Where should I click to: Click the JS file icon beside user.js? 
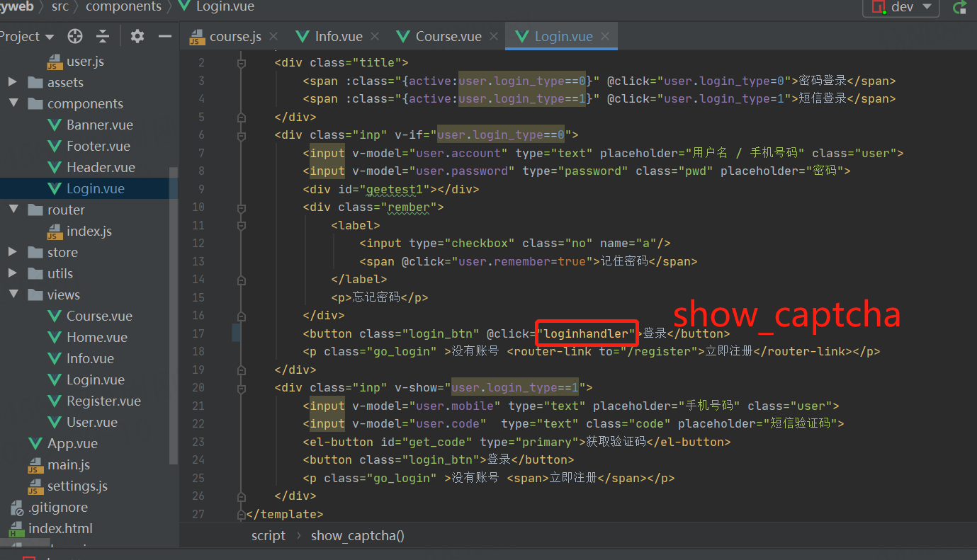(x=55, y=62)
